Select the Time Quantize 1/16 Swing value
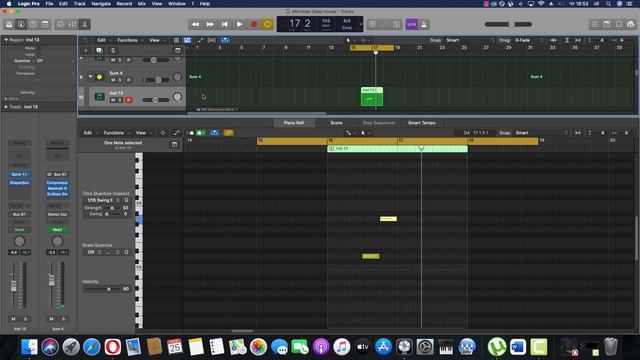Viewport: 640px width, 360px height. pyautogui.click(x=102, y=200)
